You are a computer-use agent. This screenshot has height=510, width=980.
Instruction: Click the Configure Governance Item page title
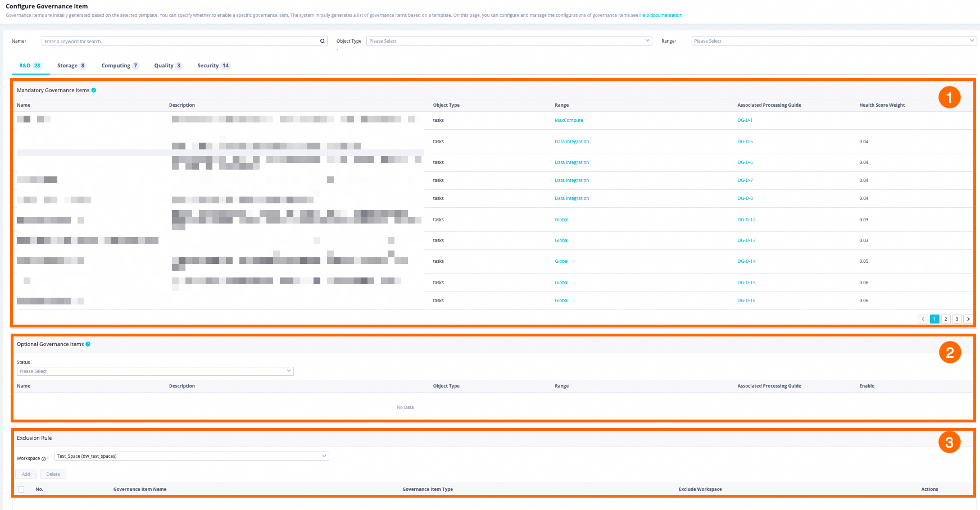click(47, 6)
